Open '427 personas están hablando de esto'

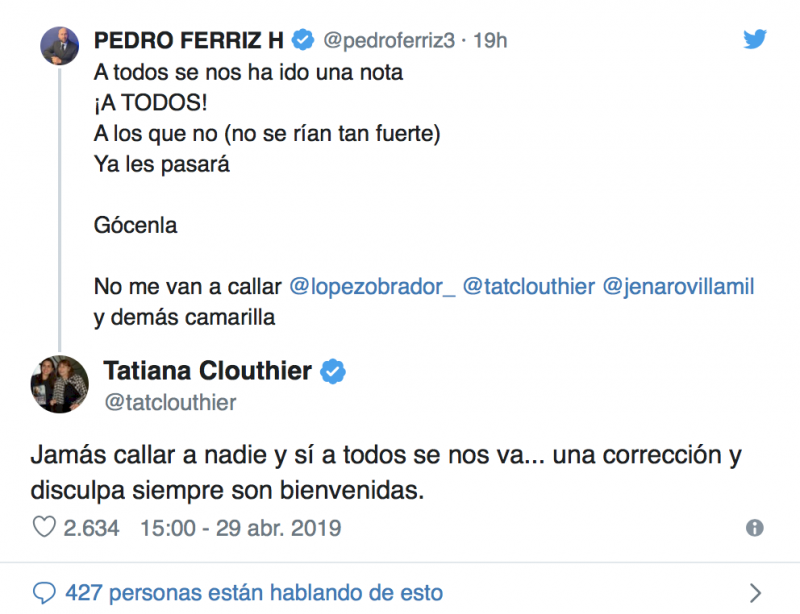pyautogui.click(x=254, y=592)
